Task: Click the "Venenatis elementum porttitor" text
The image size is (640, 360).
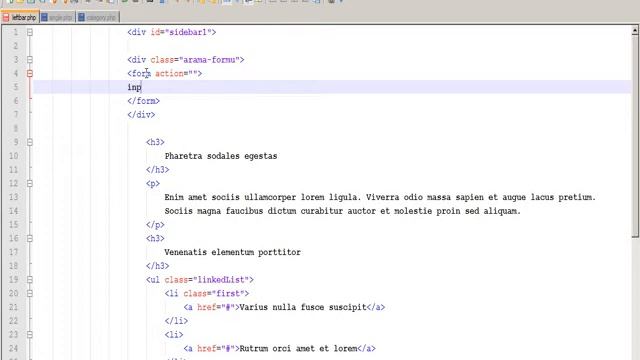Action: (233, 252)
